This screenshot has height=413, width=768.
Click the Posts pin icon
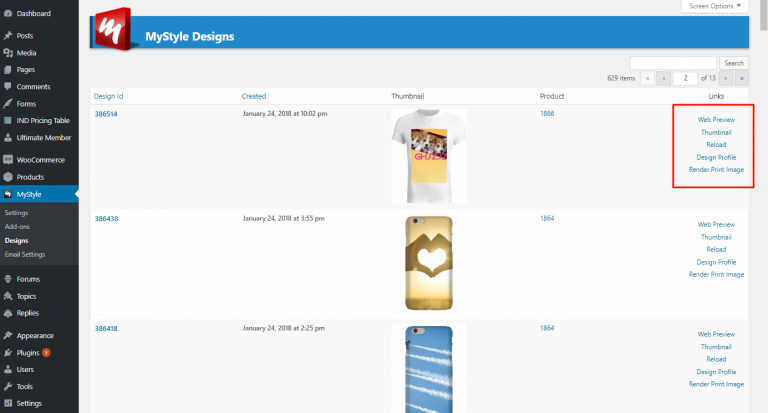click(x=8, y=35)
